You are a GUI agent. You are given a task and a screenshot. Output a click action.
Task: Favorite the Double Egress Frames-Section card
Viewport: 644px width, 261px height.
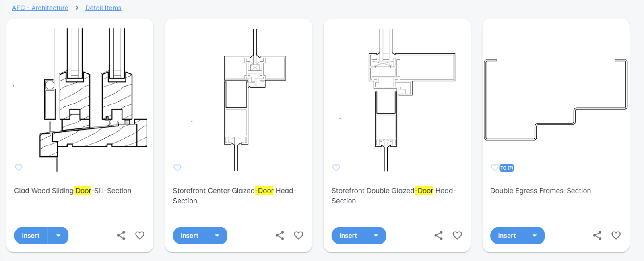pos(616,236)
